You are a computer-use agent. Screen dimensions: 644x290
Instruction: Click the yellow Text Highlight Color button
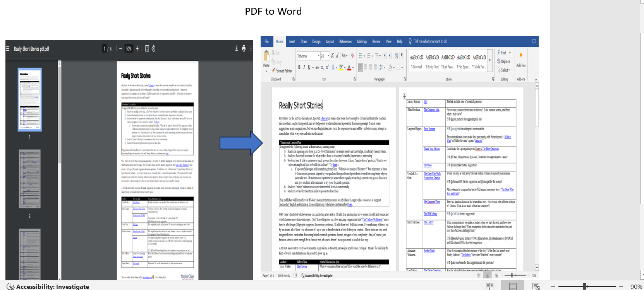[341, 67]
